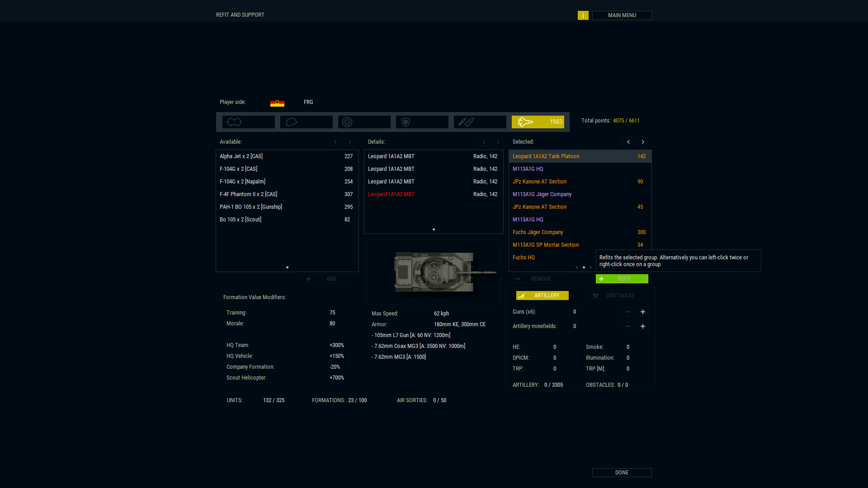Select the shield defense category icon
Screen dimensions: 868x488
[x=405, y=122]
